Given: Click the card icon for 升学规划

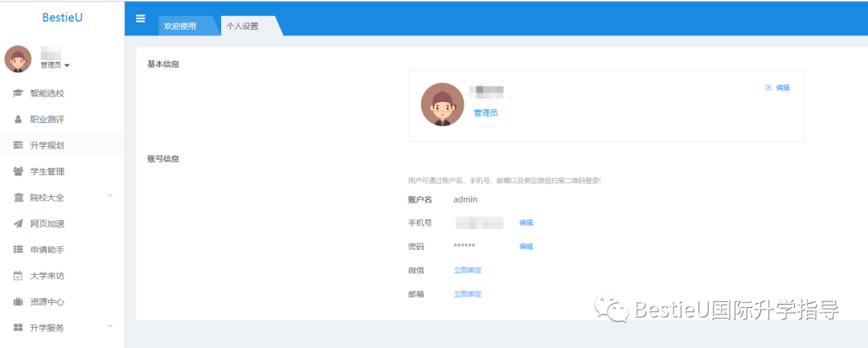Looking at the screenshot, I should (x=18, y=145).
